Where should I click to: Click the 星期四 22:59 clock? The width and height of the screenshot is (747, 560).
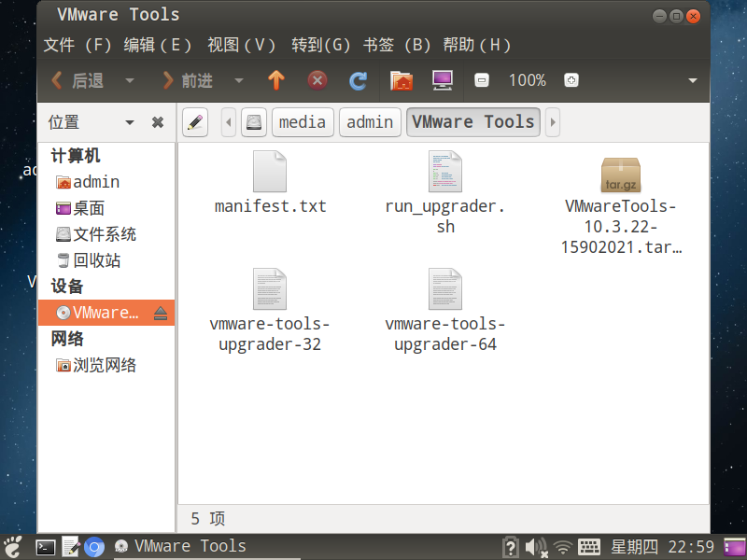(x=663, y=547)
